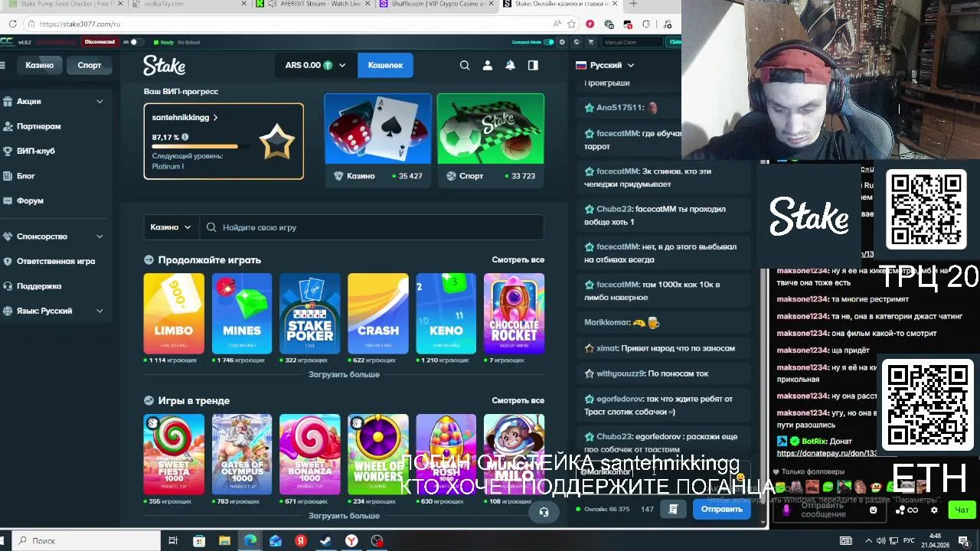Click the purple microphone icon in stream chat
980x551 pixels.
point(786,510)
